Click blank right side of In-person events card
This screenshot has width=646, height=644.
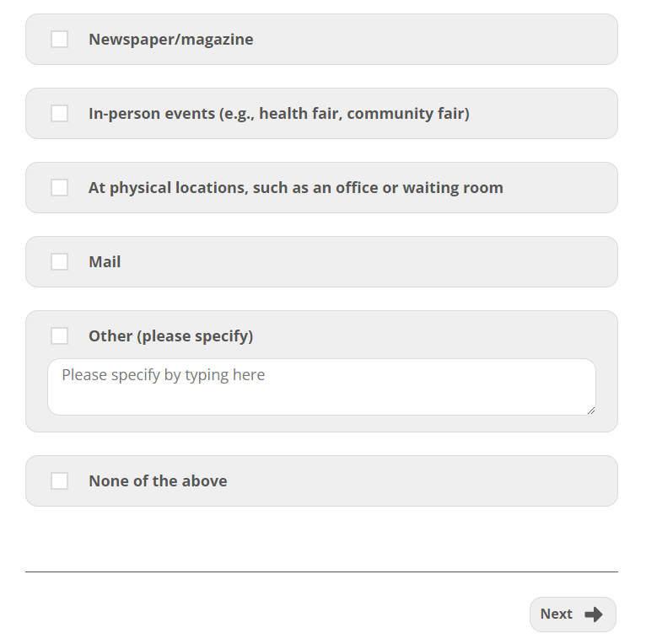pos(548,114)
